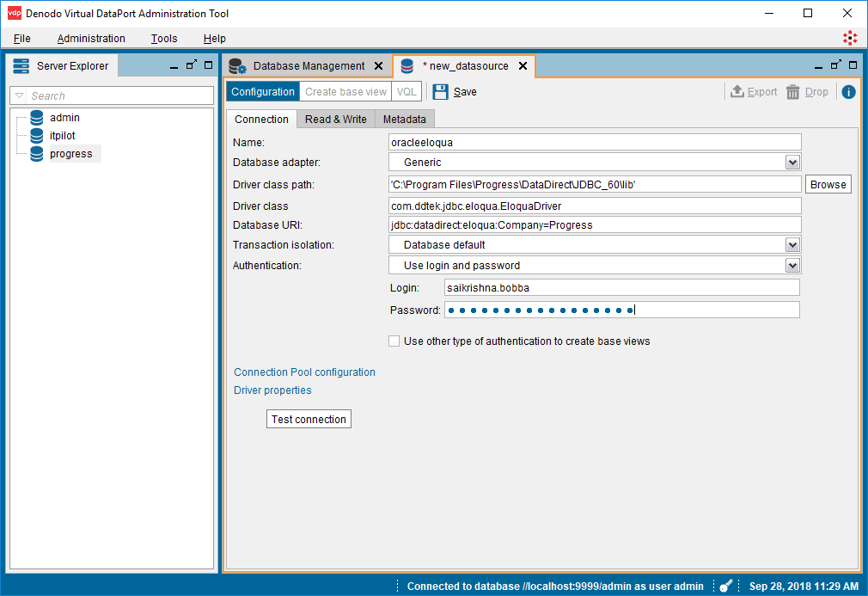Switch to the Read & Write tab

[335, 119]
